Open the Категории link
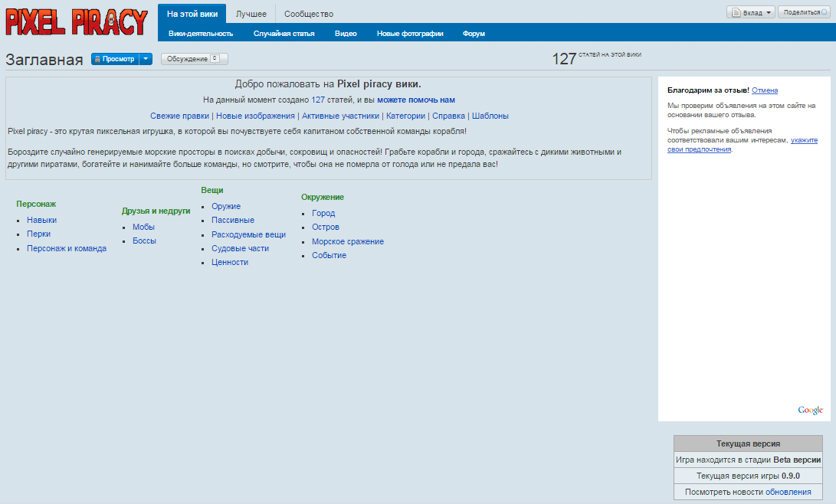This screenshot has width=836, height=504. (405, 116)
